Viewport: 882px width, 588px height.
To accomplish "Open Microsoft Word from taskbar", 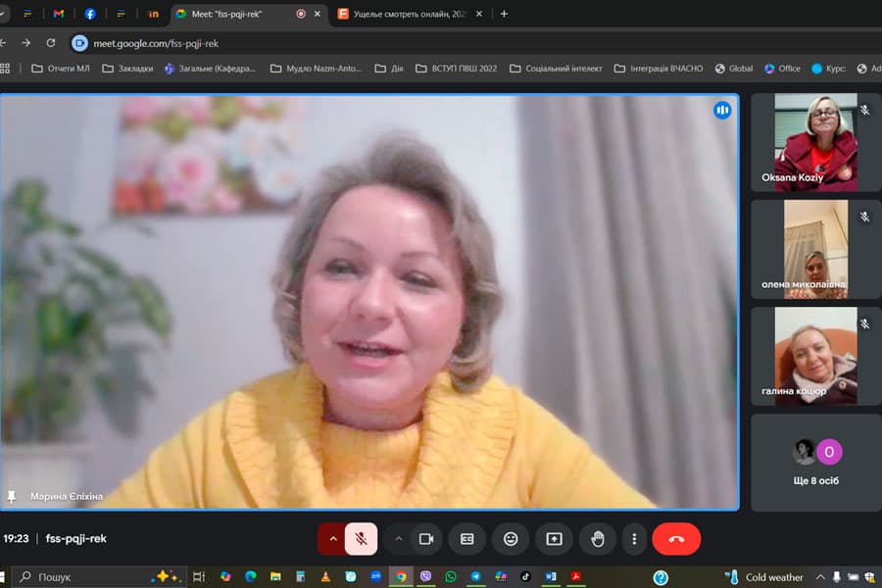I will 551,577.
